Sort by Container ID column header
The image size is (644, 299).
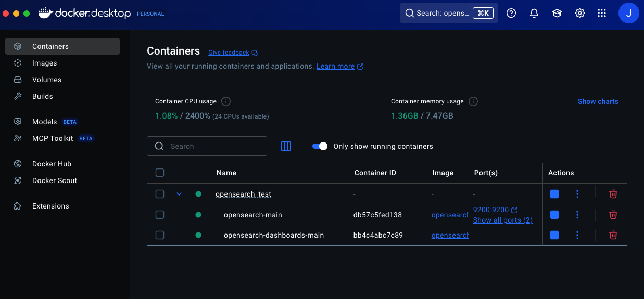click(x=375, y=173)
